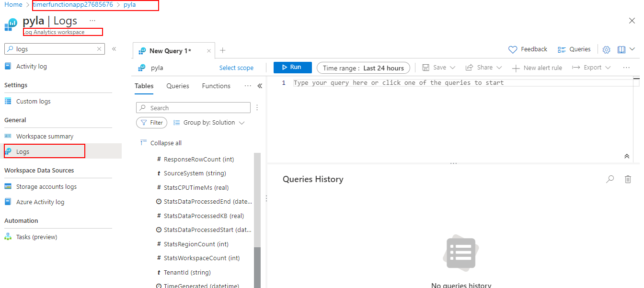Click the Feedback heart button
The image size is (644, 288).
[527, 49]
